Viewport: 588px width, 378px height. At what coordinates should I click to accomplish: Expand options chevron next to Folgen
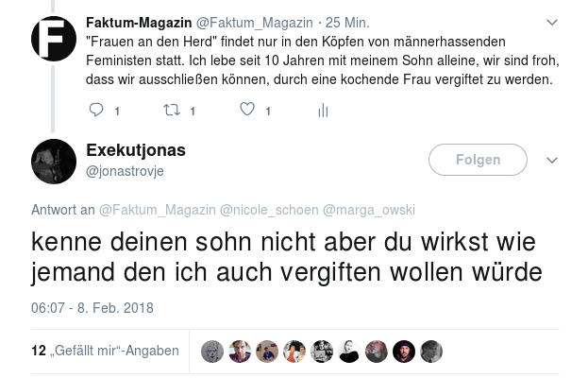point(552,160)
